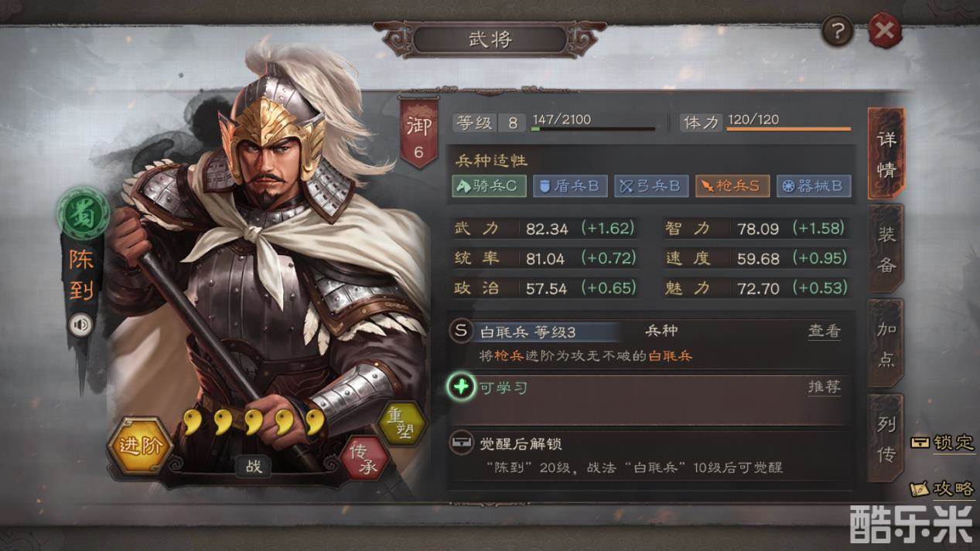Select the 白毦兵 S-rank skill icon
The height and width of the screenshot is (551, 980).
(x=461, y=332)
